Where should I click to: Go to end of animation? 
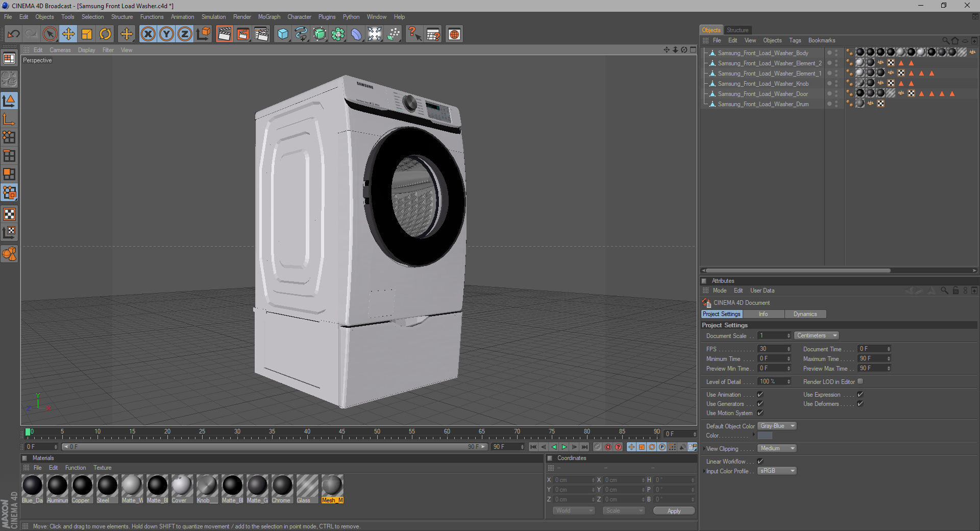point(584,447)
